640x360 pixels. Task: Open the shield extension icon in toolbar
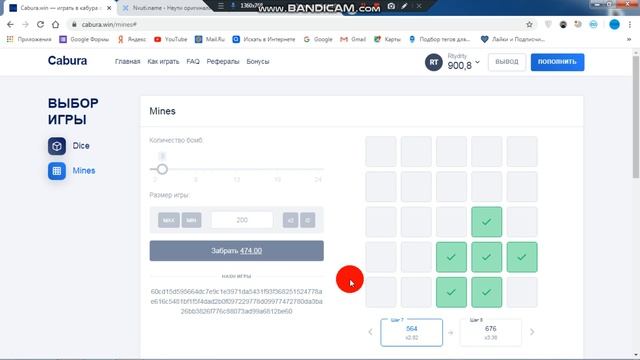(x=548, y=24)
